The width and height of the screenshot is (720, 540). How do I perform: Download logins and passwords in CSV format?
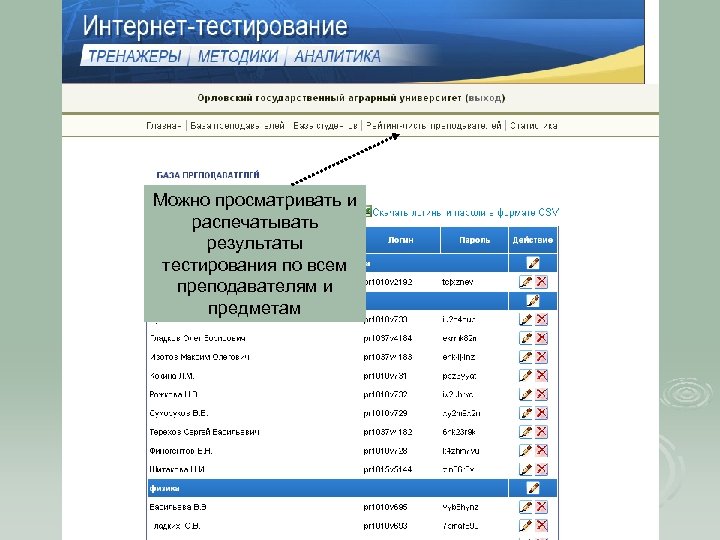(466, 212)
